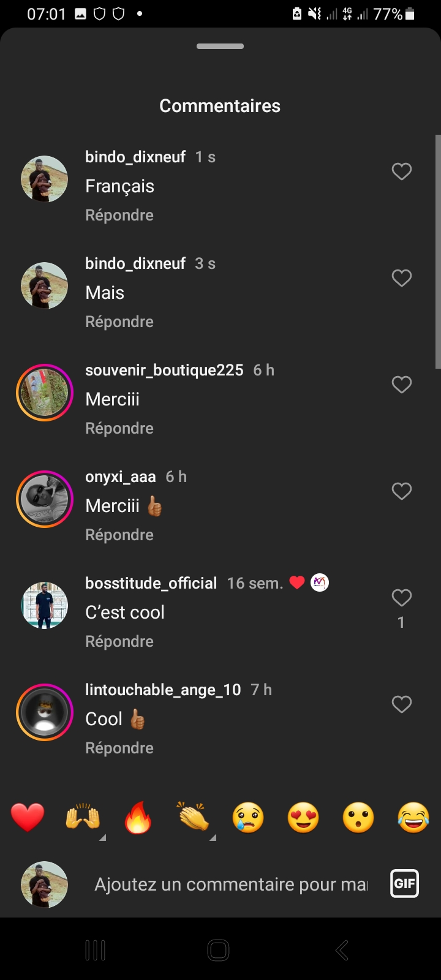441x980 pixels.
Task: Open onyxi_aaa's profile via username
Action: coord(121,477)
